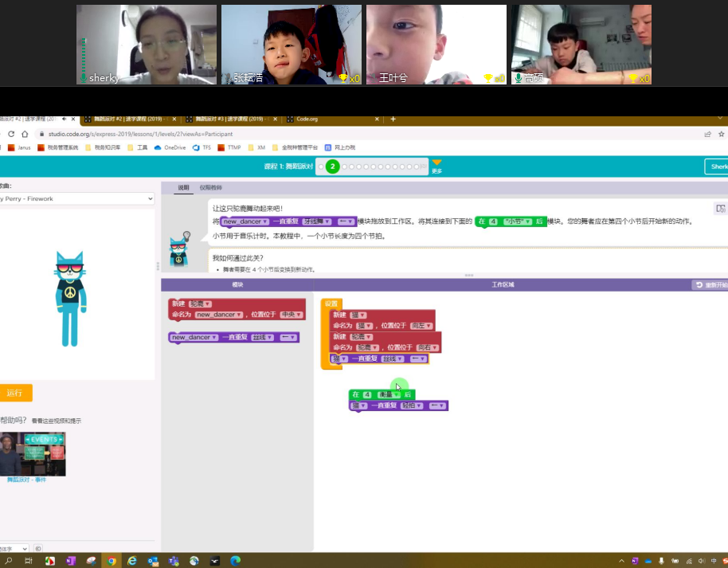Click the microphone icon in the system tray
The image size is (728, 568).
[x=661, y=561]
